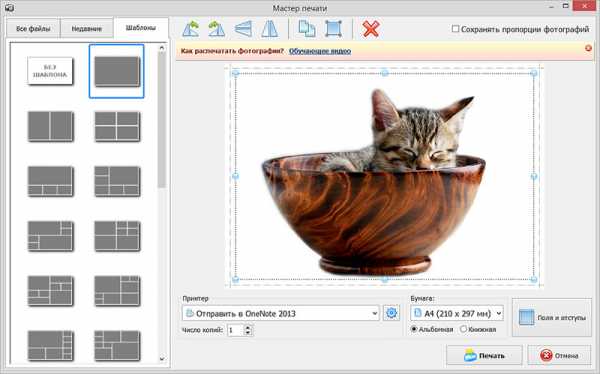Select the two-column layout template thumbnail
This screenshot has width=600, height=374.
[51, 126]
